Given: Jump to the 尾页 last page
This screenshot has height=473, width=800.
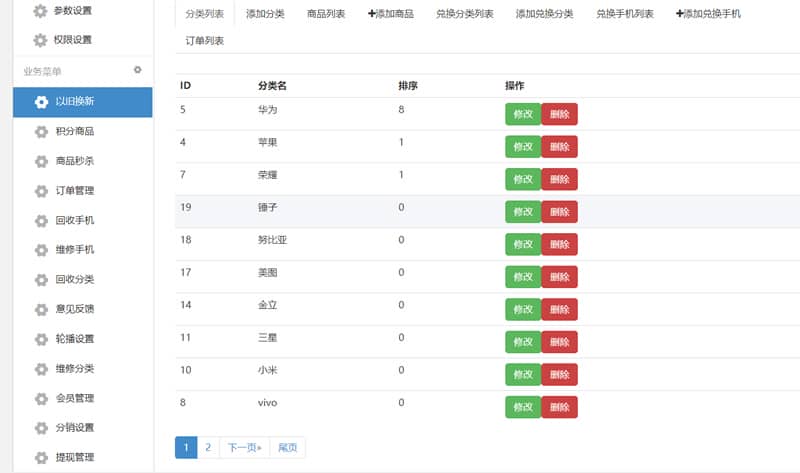Looking at the screenshot, I should point(288,447).
